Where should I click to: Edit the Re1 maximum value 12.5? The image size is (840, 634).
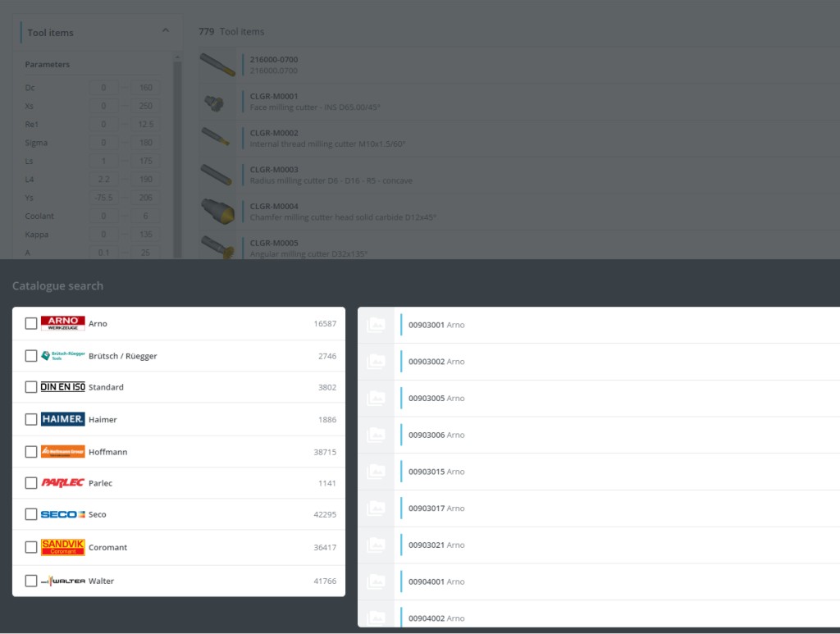click(x=145, y=124)
